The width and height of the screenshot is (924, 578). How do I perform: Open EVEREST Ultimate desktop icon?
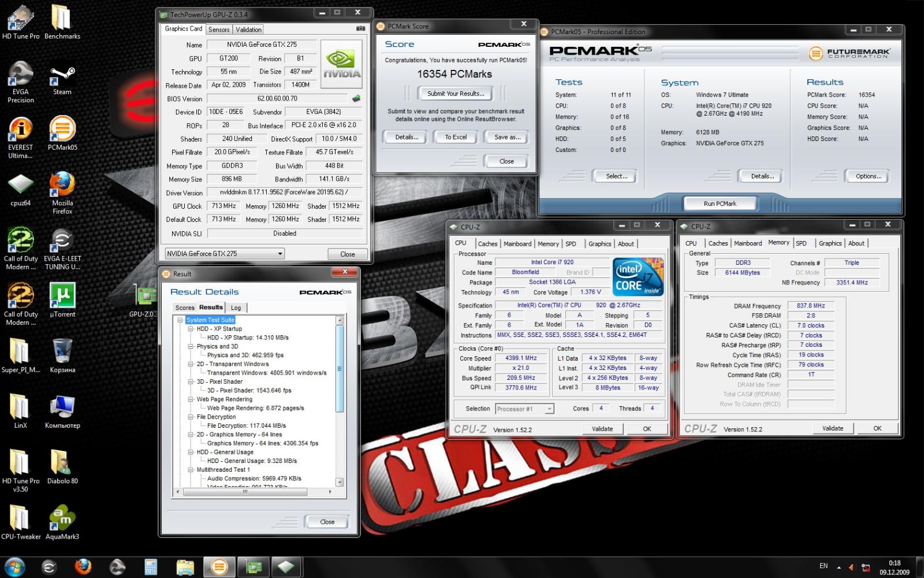point(21,137)
